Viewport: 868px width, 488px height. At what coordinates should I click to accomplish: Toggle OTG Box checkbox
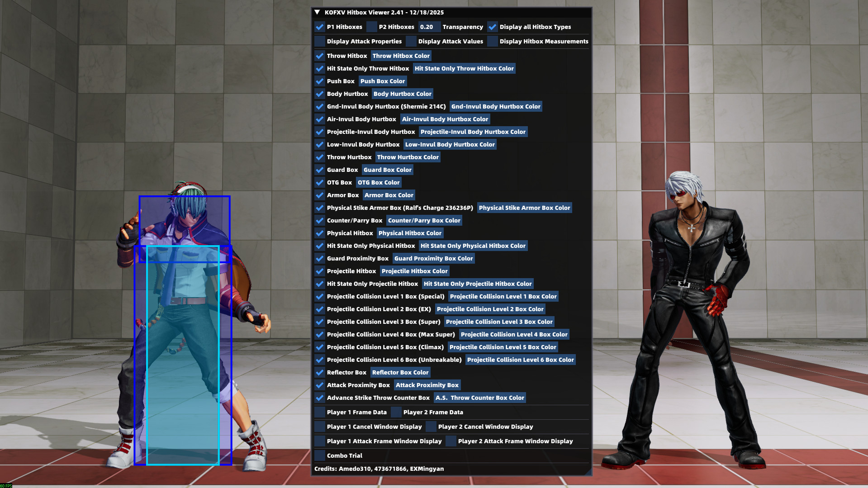point(320,182)
